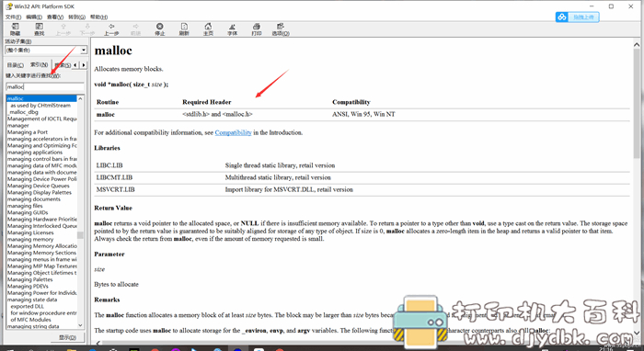Select 'Managing a Port' index entry
The width and height of the screenshot is (644, 351).
[27, 132]
